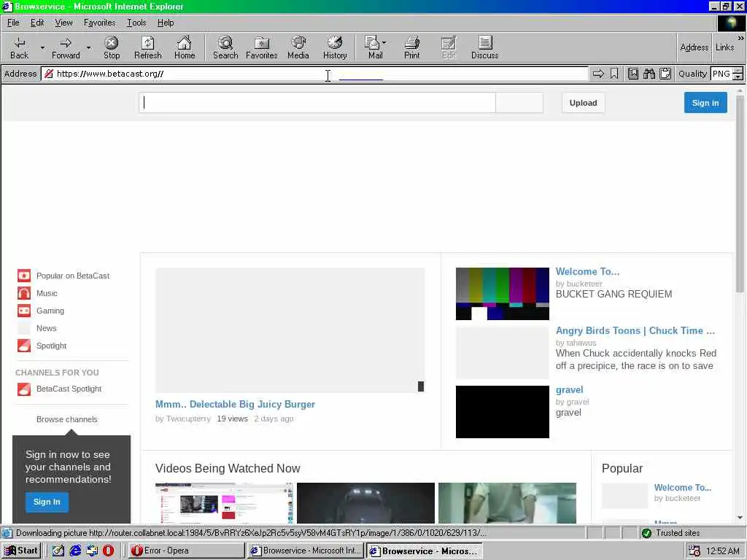
Task: Open the Angry Birds Toons video link
Action: click(635, 330)
